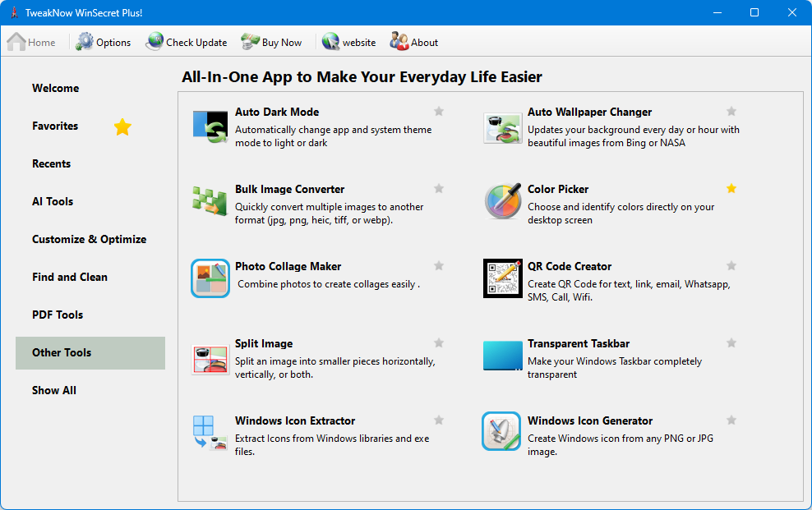Open the Color Picker tool icon
Screen dimensions: 812x510
[502, 201]
